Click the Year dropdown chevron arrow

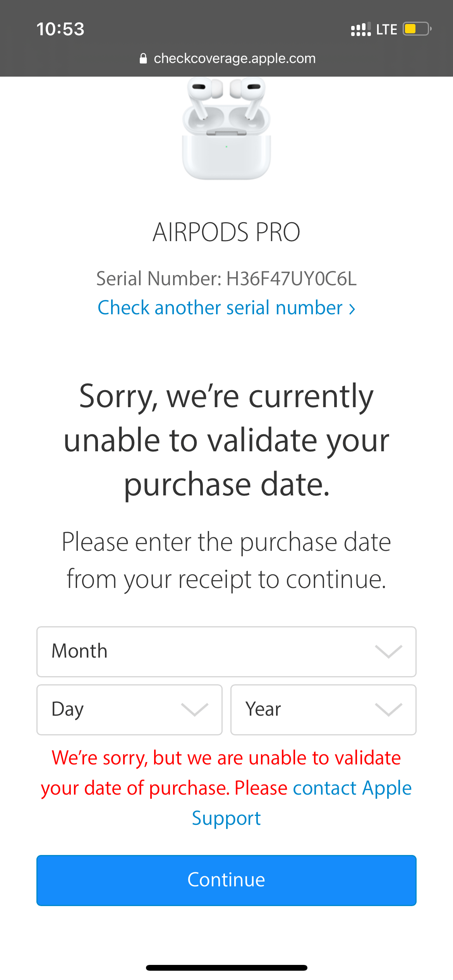tap(388, 710)
